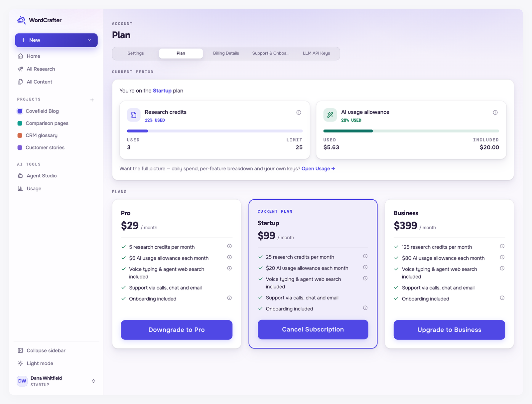Show Research credits info tooltip
The image size is (532, 404).
(299, 112)
